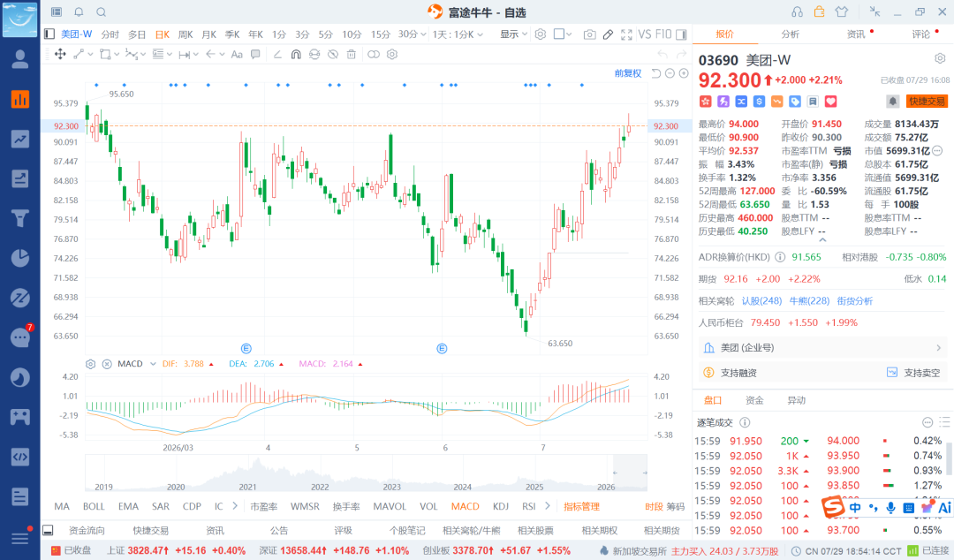Open the screenshot camera tool
This screenshot has height=560, width=954.
pos(589,34)
